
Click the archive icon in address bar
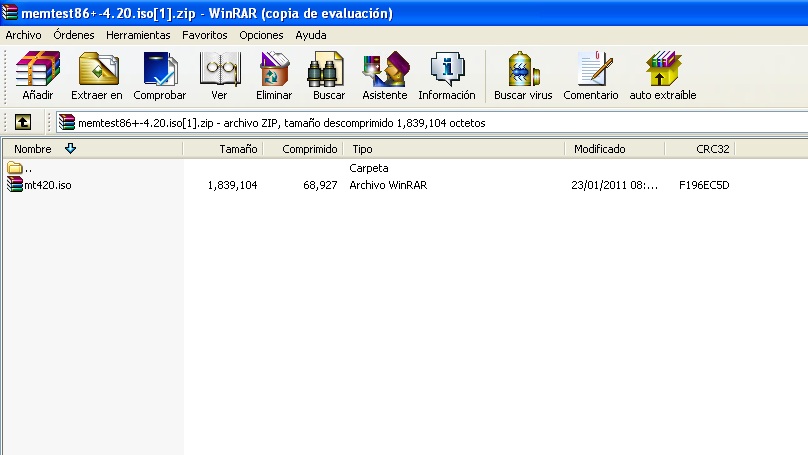[x=66, y=122]
